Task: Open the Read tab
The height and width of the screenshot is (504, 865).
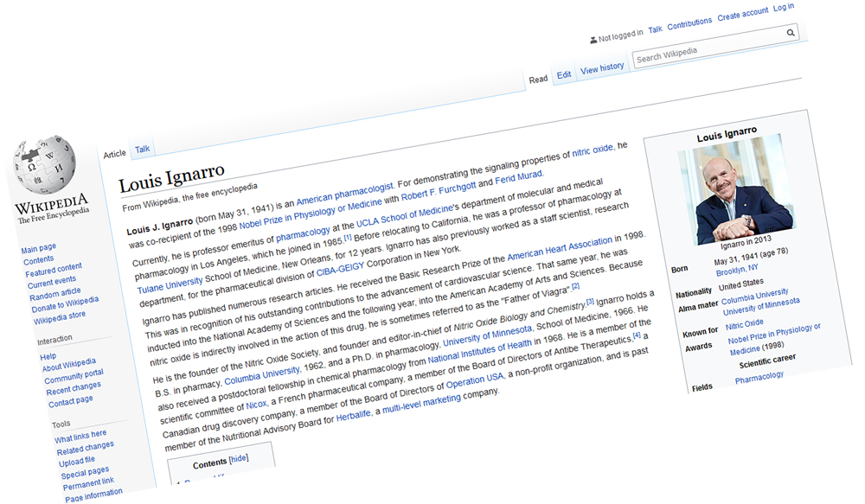Action: point(538,80)
